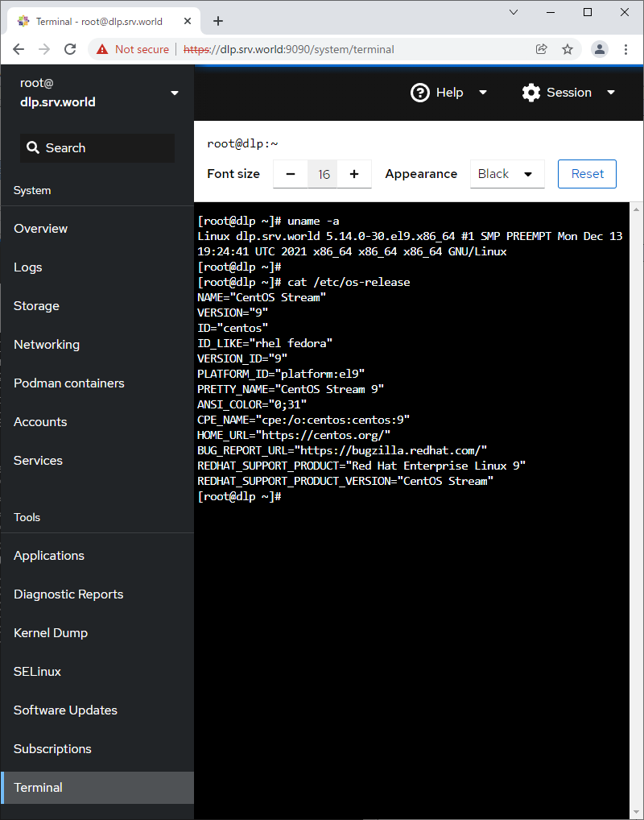Go to Software Updates in sidebar
644x820 pixels.
[x=65, y=710]
